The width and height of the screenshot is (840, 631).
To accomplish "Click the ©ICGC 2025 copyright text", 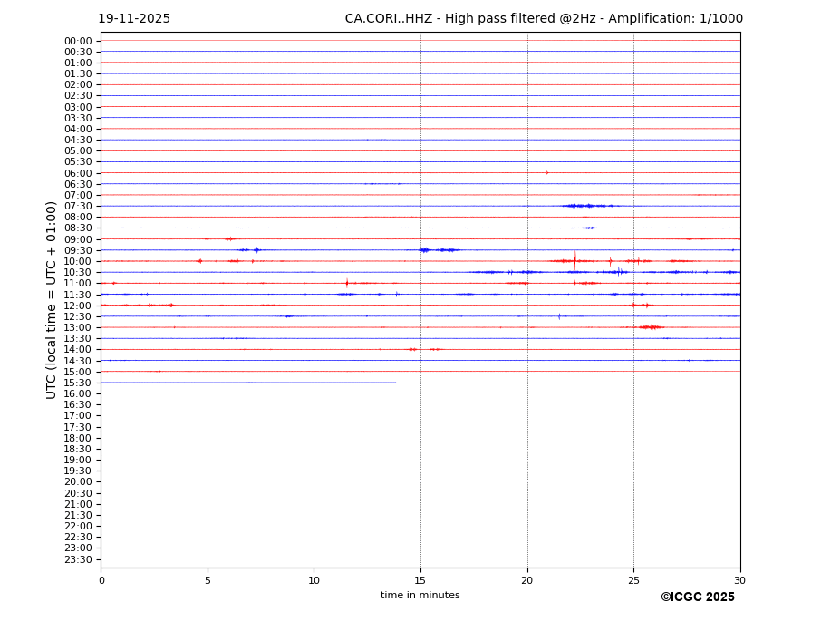I will 697,597.
